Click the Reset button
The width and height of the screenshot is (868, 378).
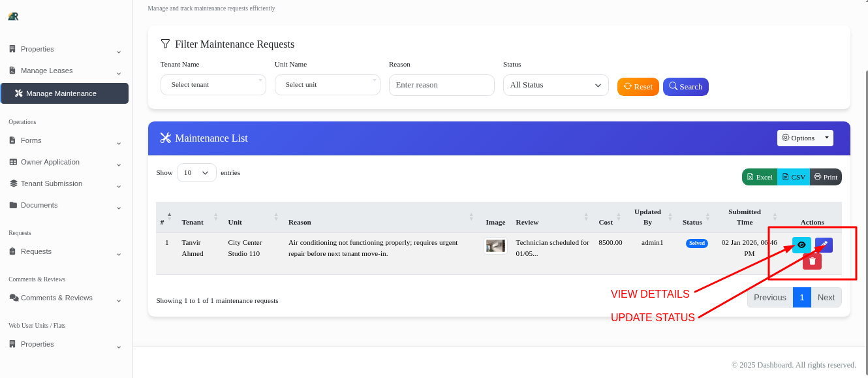(x=638, y=86)
